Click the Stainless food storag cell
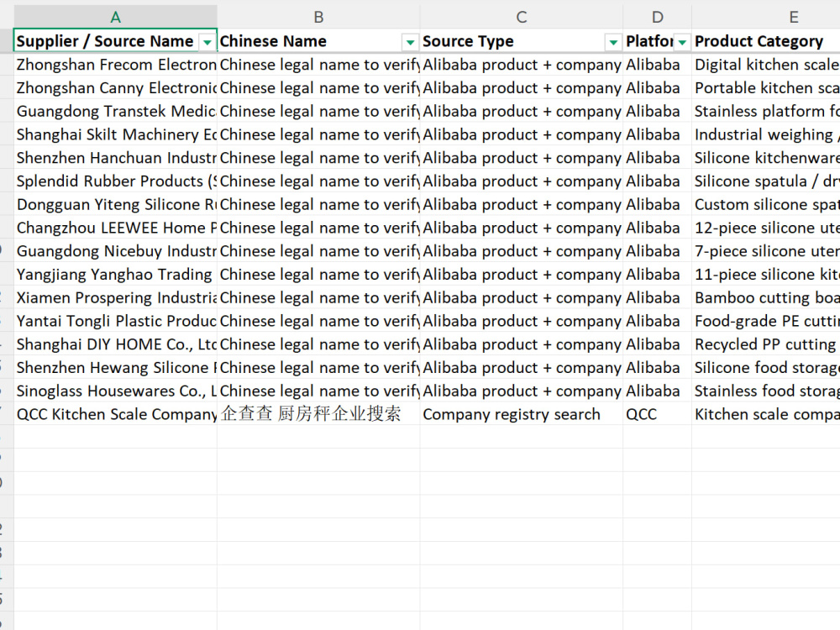 click(766, 391)
